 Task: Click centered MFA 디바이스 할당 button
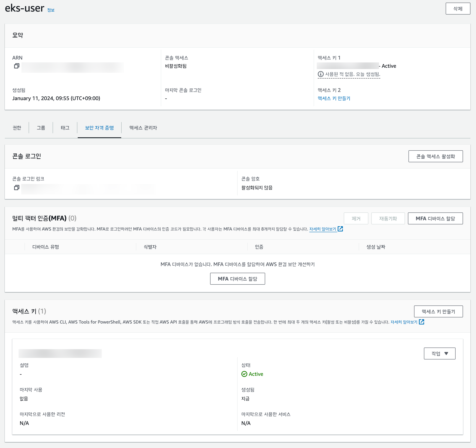[x=237, y=279]
